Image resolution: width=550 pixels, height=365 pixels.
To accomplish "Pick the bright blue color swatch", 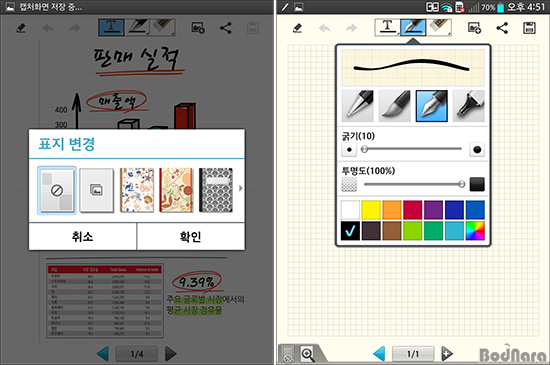I will (475, 210).
